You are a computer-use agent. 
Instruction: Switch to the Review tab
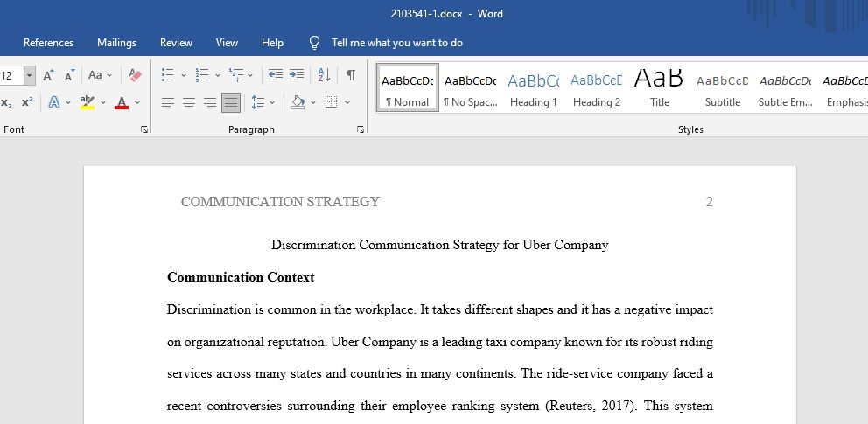[x=176, y=43]
